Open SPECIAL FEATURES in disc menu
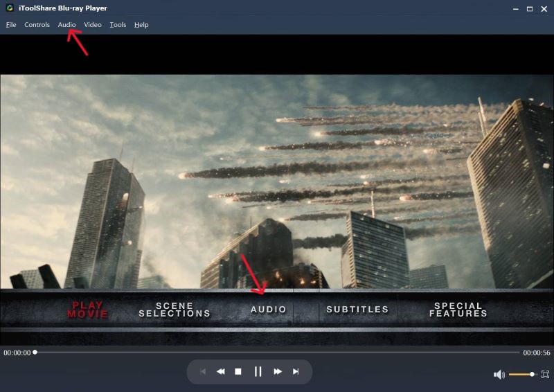Viewport: 554px width, 392px height. [x=458, y=310]
